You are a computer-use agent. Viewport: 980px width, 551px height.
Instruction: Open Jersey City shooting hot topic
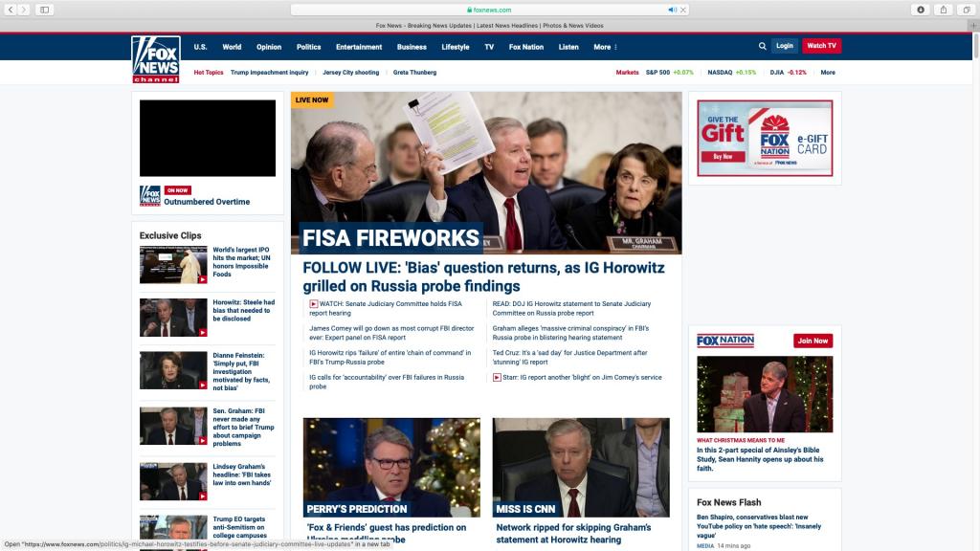(350, 73)
